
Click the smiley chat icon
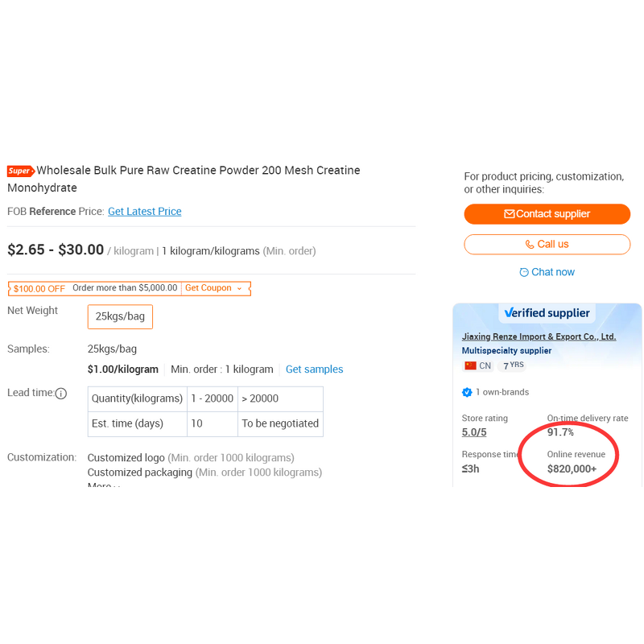[x=524, y=272]
